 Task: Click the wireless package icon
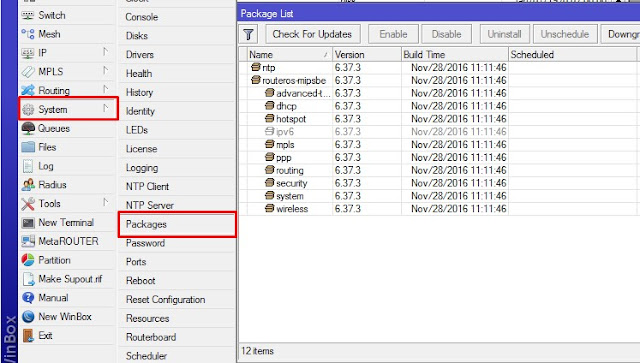(269, 208)
